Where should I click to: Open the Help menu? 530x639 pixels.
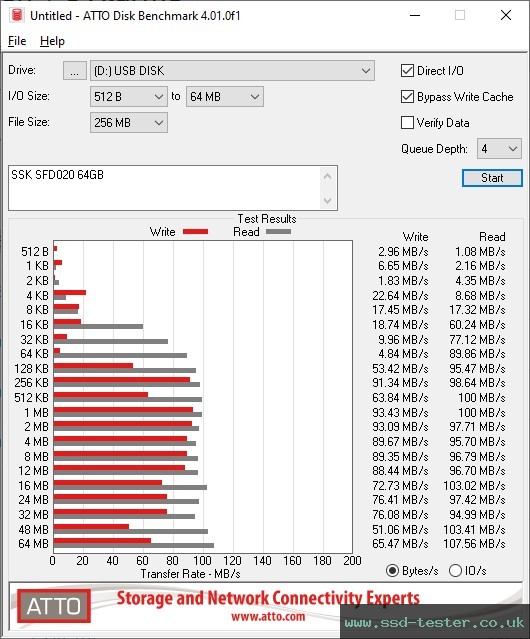52,41
